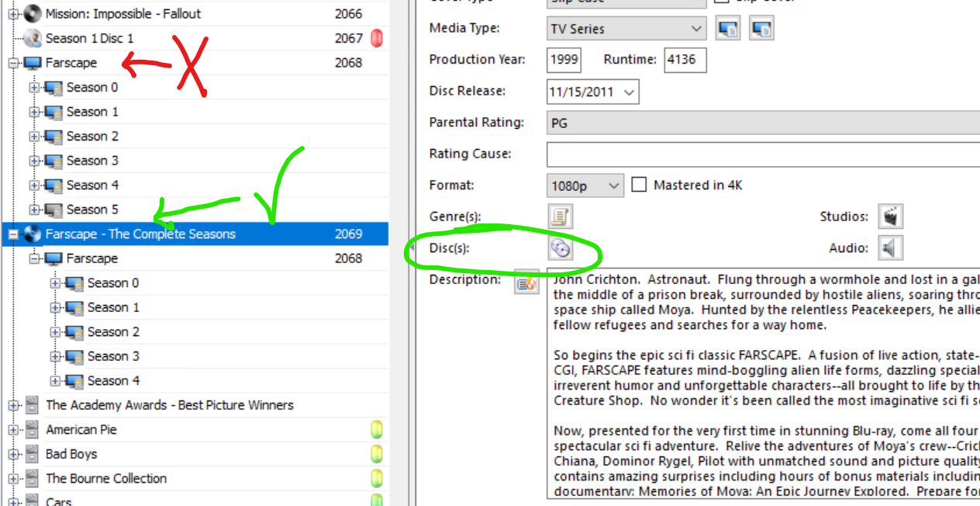
Task: Open the Disc Release date picker dropdown
Action: click(629, 92)
